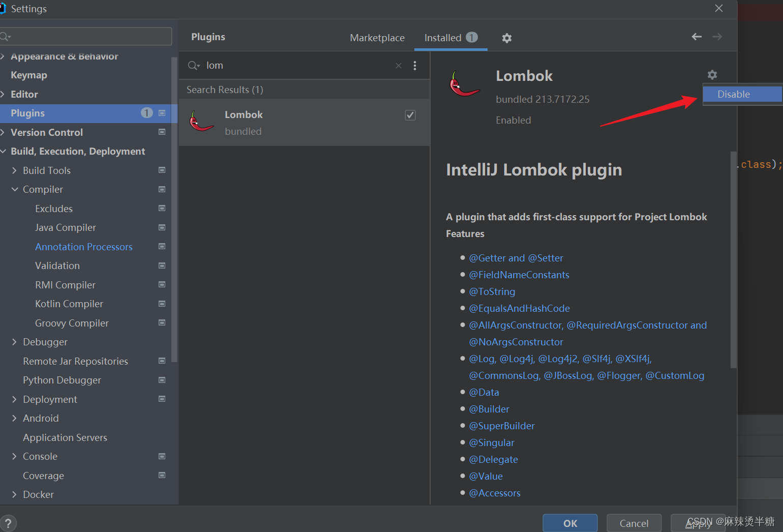Open the help question mark button

[x=8, y=523]
